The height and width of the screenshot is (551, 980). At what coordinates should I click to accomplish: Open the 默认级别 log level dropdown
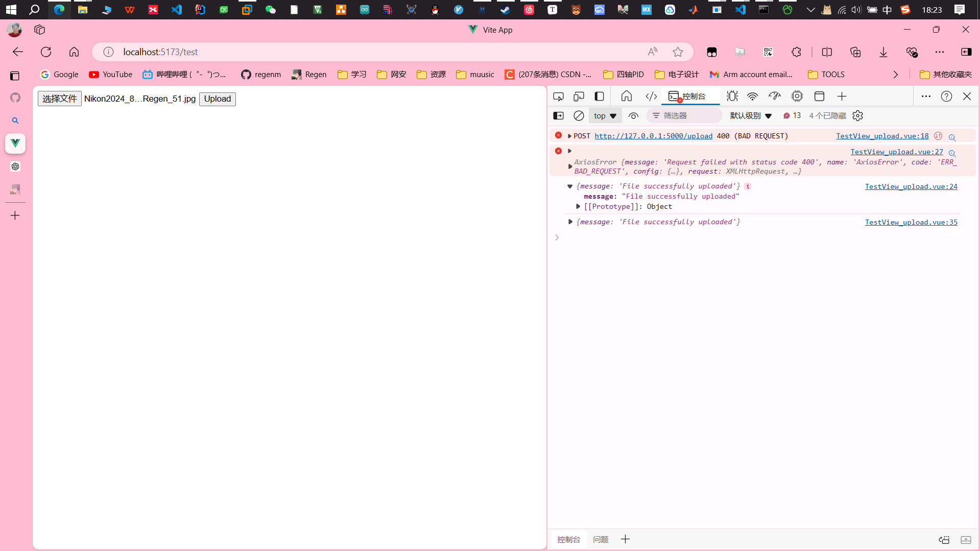point(751,116)
